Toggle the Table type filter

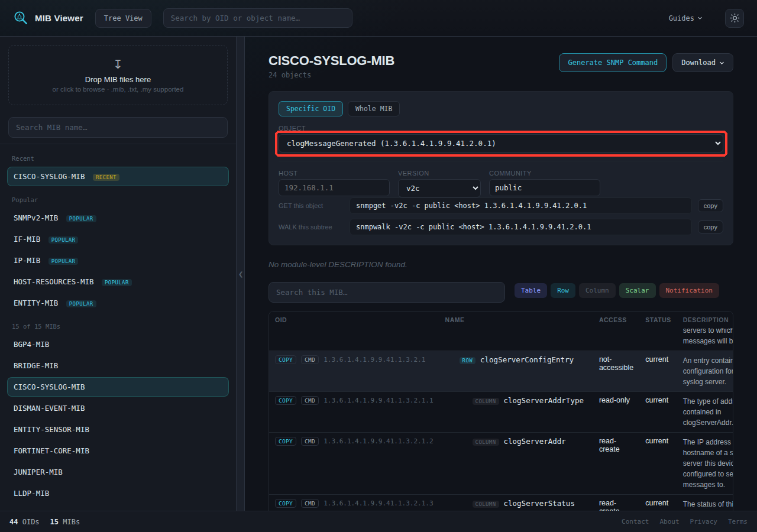coord(530,290)
